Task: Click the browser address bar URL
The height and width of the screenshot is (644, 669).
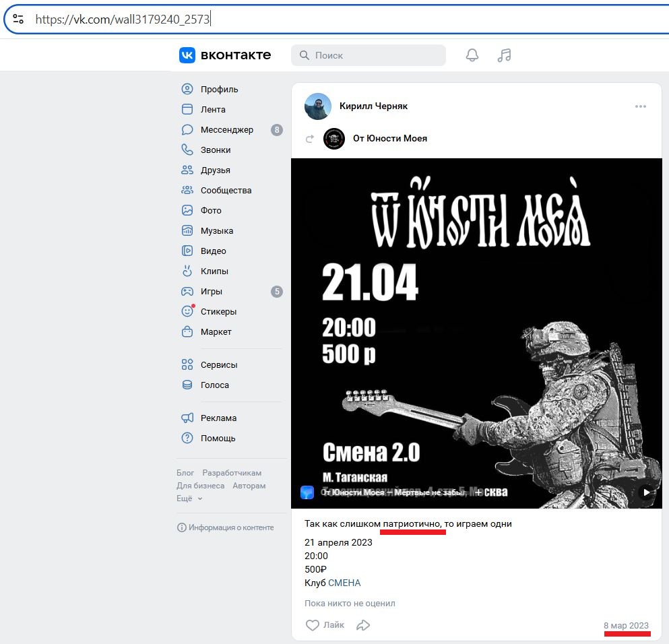Action: tap(123, 20)
